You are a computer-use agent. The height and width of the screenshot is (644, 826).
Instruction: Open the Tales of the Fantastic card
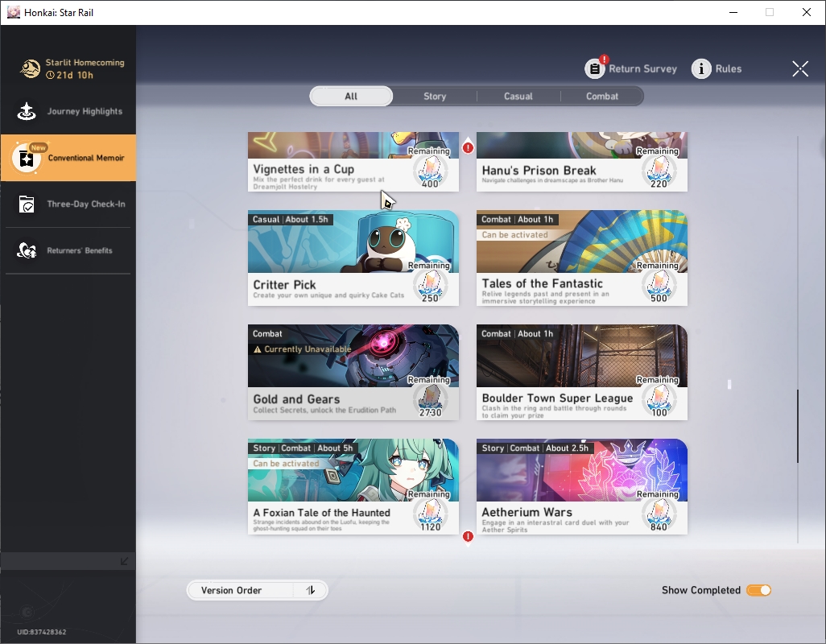tap(582, 258)
